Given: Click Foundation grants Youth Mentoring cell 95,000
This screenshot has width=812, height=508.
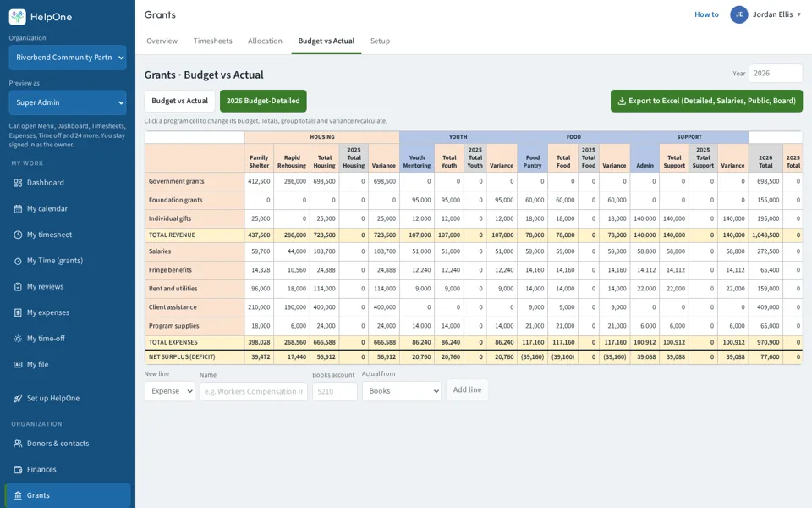Looking at the screenshot, I should click(x=417, y=200).
